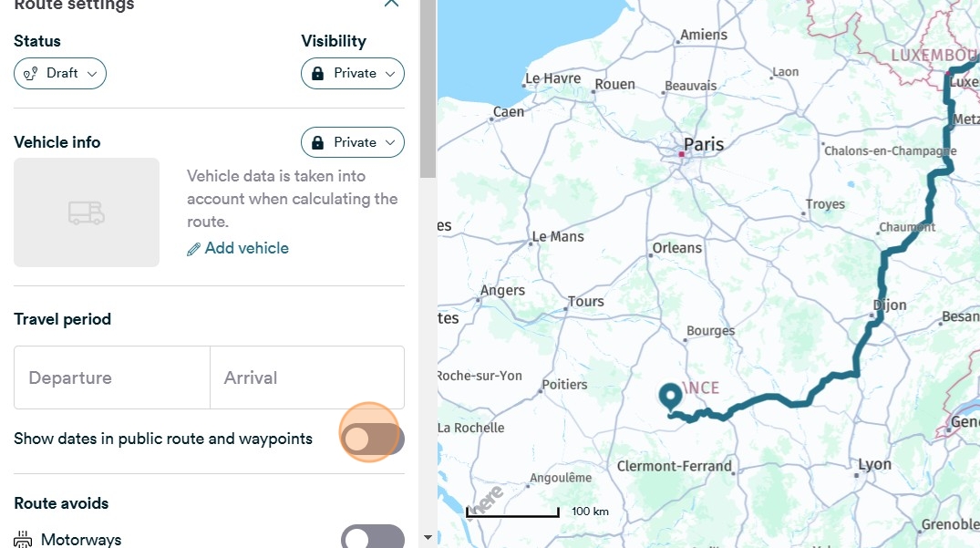The height and width of the screenshot is (548, 980).
Task: Click the lock icon in Vehicle info selector
Action: click(317, 143)
